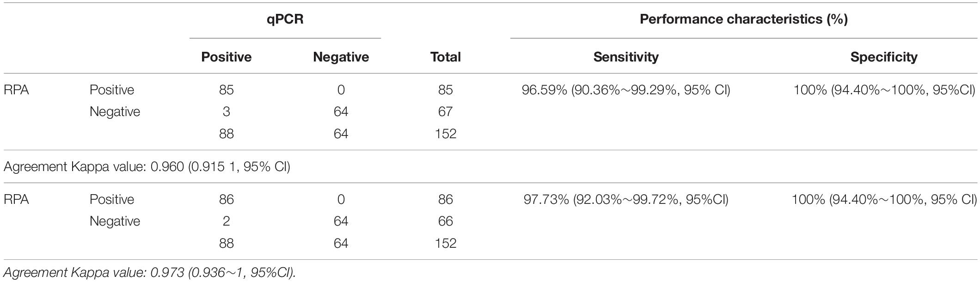Click the value 2 in second Negative row
Screen dimensions: 980x282
pyautogui.click(x=227, y=221)
